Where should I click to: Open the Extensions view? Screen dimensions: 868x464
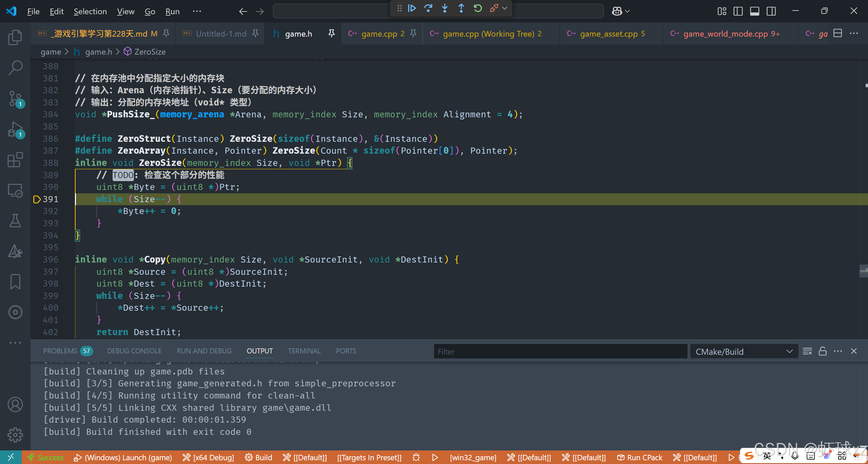tap(15, 160)
